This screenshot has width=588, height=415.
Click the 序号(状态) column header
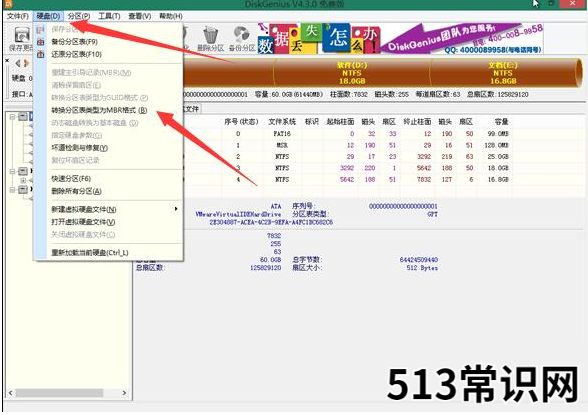[241, 122]
